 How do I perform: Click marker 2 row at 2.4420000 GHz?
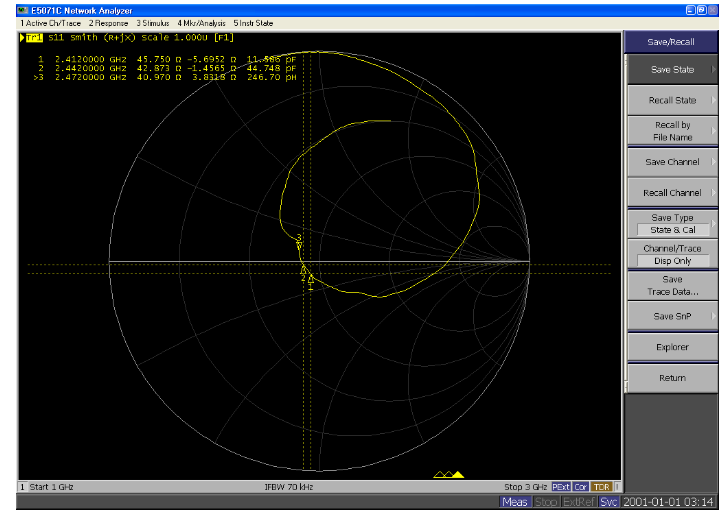(167, 68)
